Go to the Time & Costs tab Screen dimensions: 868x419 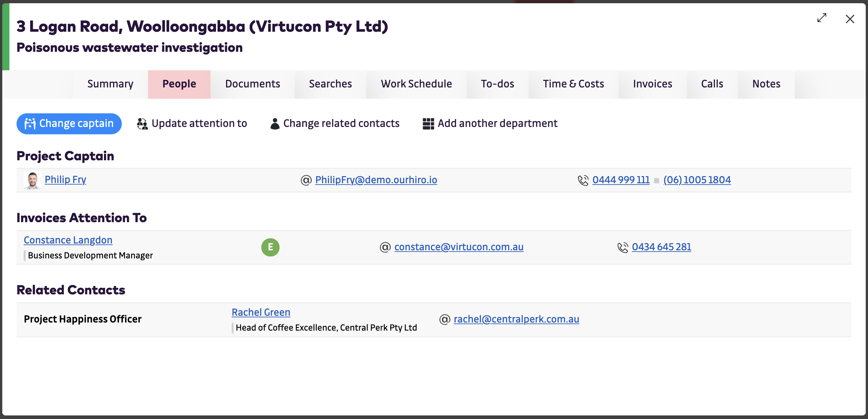coord(573,84)
